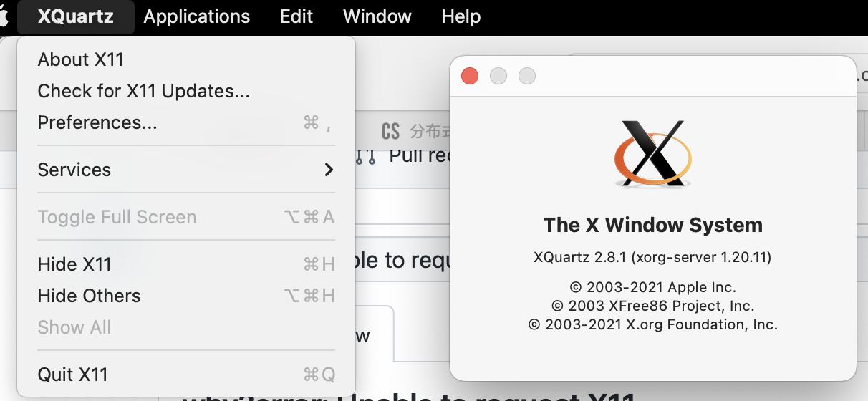868x401 pixels.
Task: Choose Quit X11
Action: 186,375
